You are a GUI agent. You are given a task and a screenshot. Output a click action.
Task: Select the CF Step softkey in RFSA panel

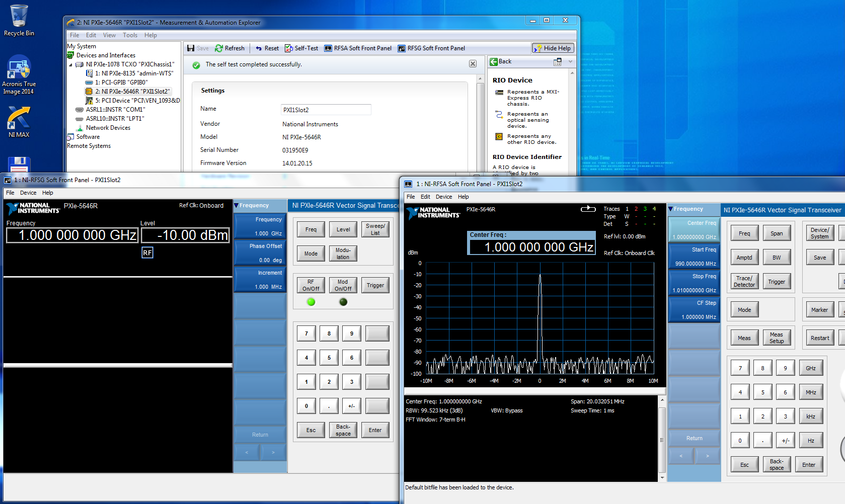[695, 310]
